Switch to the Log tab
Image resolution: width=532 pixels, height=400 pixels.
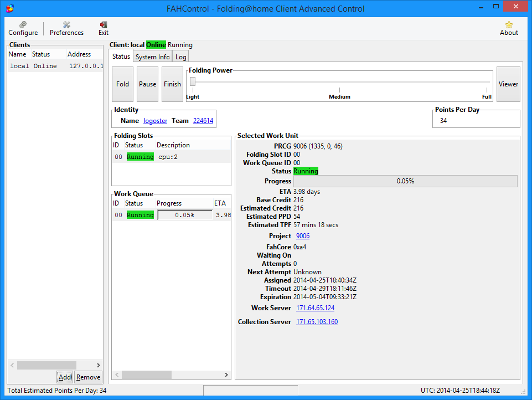pos(181,57)
